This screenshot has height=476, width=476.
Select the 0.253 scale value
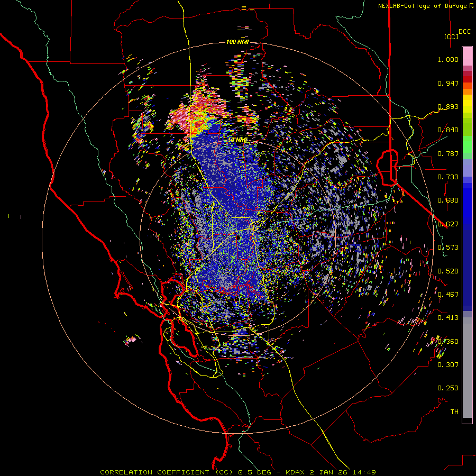click(448, 388)
